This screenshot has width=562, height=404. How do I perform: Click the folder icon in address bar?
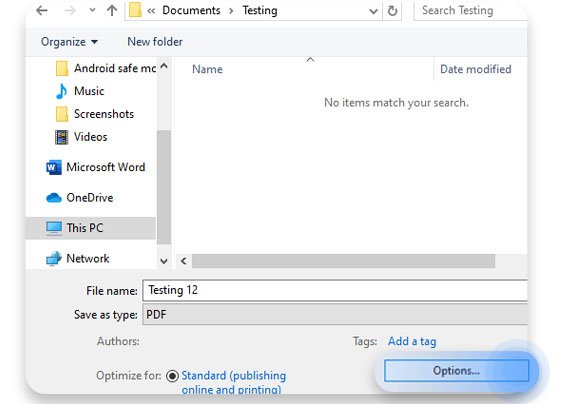coord(135,10)
